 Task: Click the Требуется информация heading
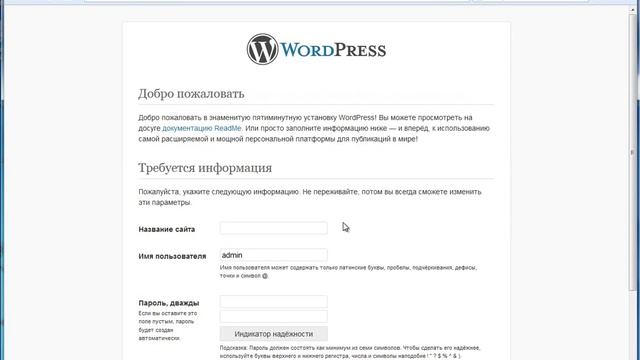[205, 168]
